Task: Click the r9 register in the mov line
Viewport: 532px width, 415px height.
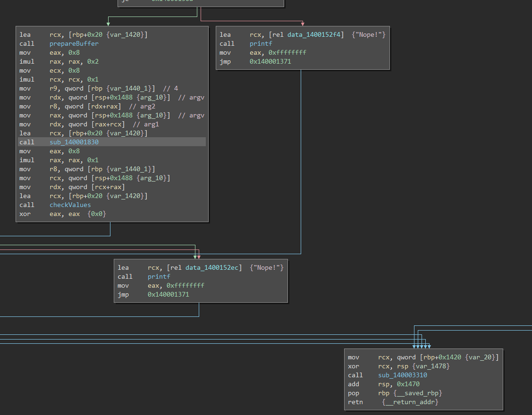Action: pos(53,89)
